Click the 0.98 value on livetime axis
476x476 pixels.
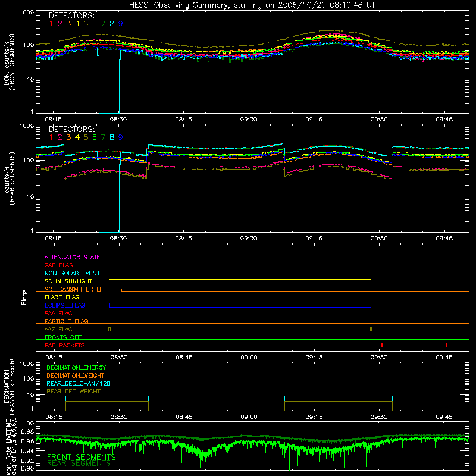[x=27, y=431]
